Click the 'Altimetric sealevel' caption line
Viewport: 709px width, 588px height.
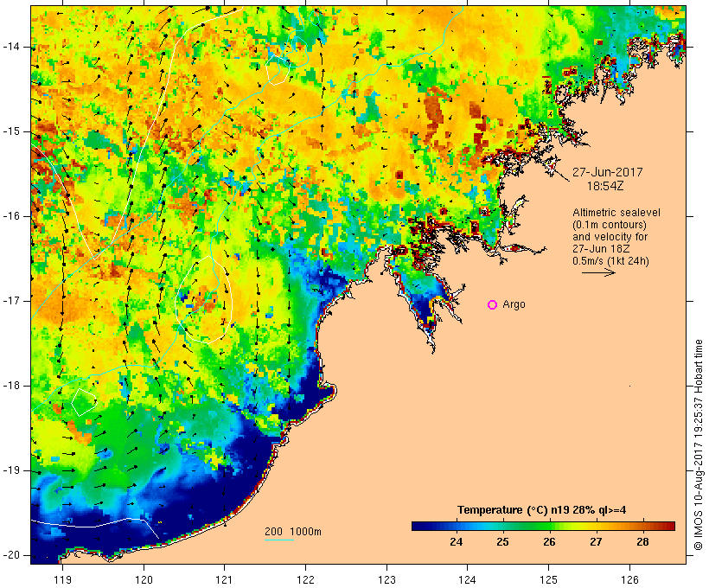point(616,213)
